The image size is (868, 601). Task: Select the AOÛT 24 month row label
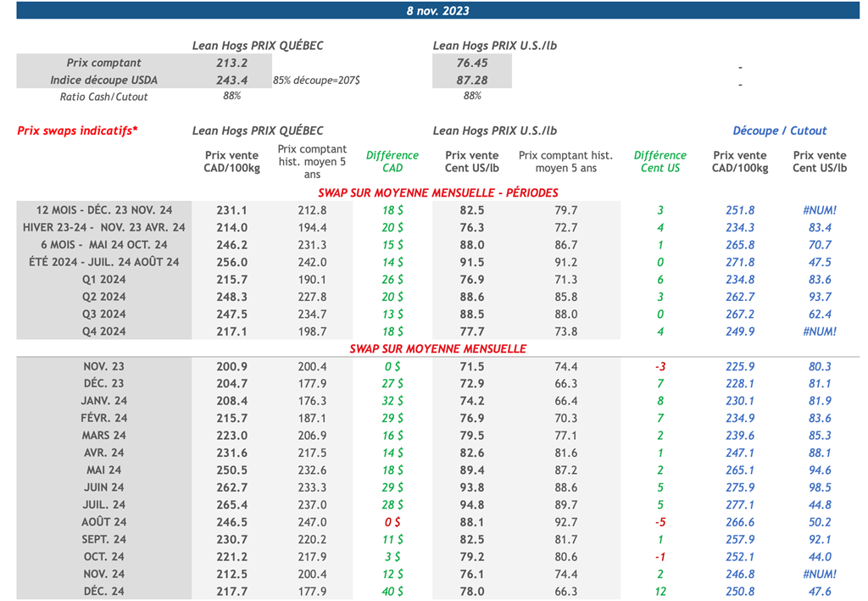coord(104,522)
